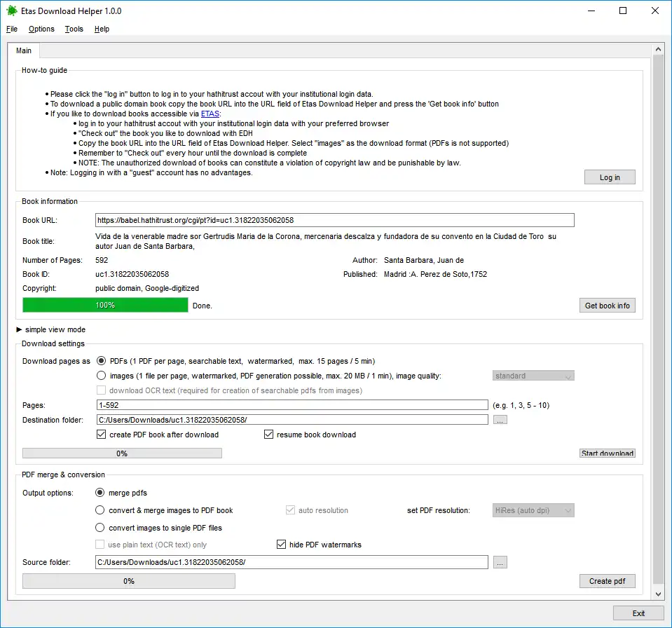Select the merge pdfs radio option
Image resolution: width=672 pixels, height=628 pixels.
pos(100,493)
